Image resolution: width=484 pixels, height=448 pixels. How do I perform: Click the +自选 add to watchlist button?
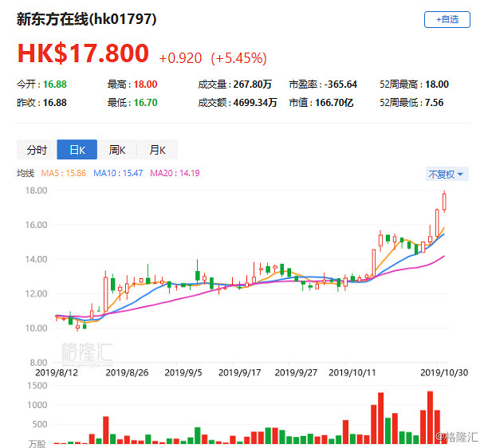(x=447, y=20)
